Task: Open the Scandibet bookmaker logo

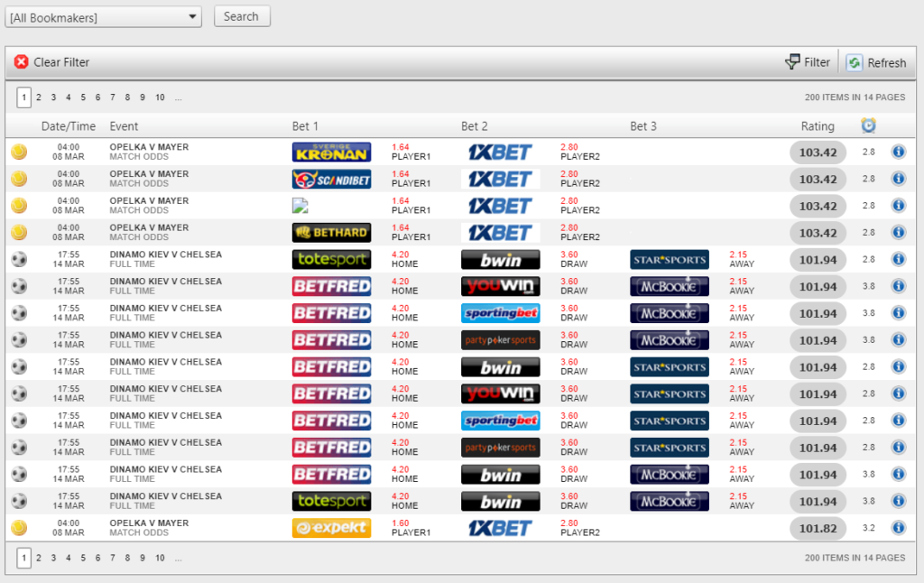Action: tap(332, 180)
